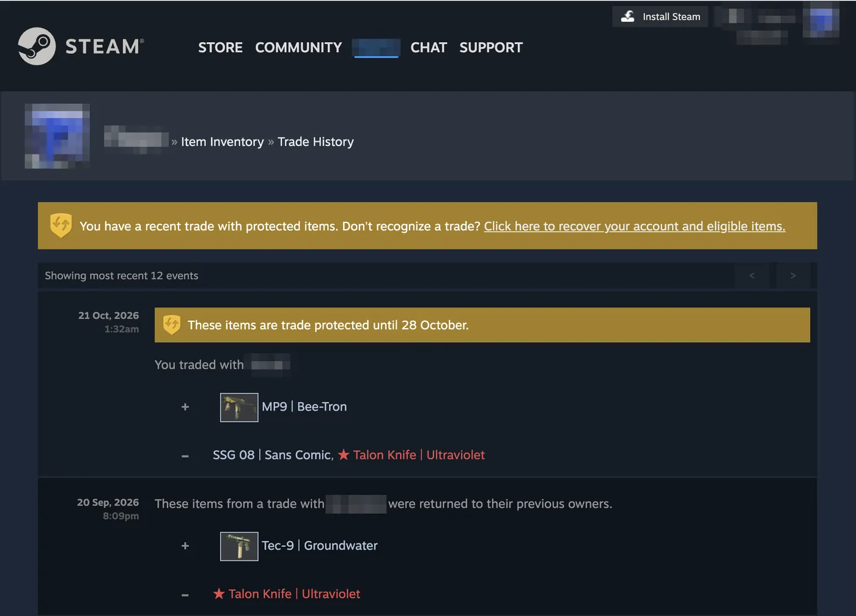This screenshot has height=616, width=856.
Task: Click the '20 Sep, 2026' trade date
Action: point(108,502)
